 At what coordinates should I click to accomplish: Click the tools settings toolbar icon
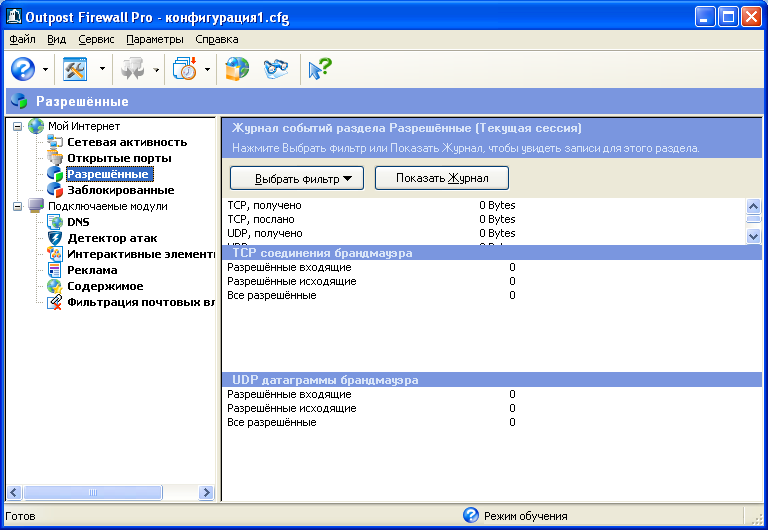[75, 69]
